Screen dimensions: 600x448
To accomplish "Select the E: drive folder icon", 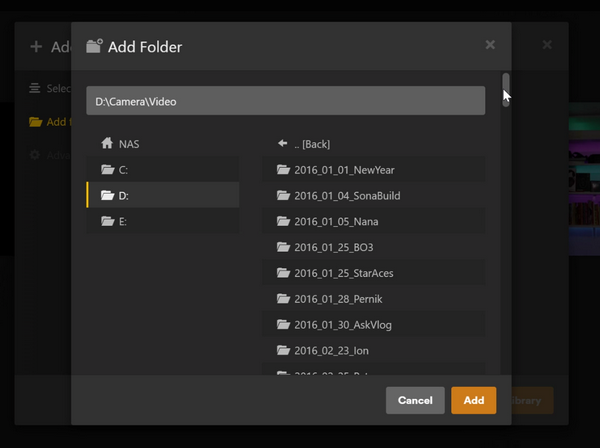I will click(107, 222).
